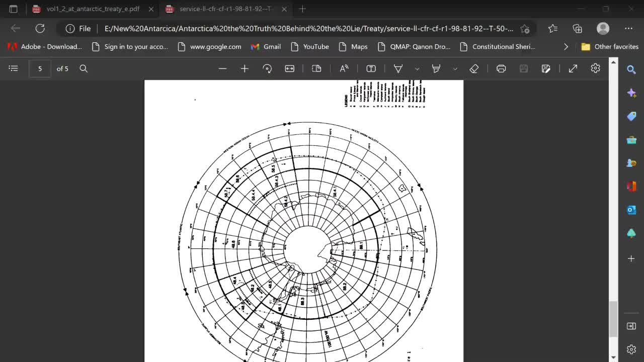
Task: Zoom out of the PDF page
Action: click(222, 68)
